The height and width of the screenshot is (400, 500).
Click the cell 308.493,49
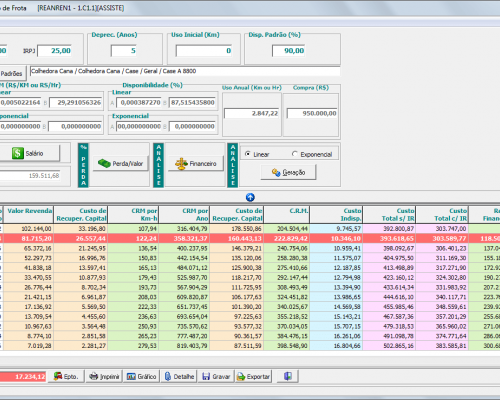[x=287, y=287]
